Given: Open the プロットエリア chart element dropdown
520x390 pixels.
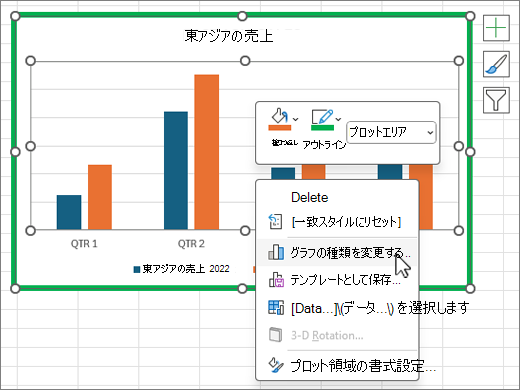Looking at the screenshot, I should click(x=391, y=132).
